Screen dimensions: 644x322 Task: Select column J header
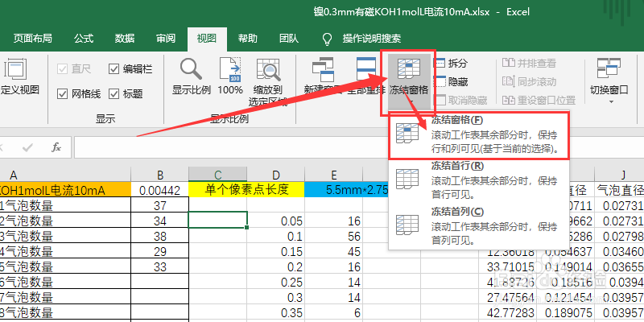(x=619, y=175)
